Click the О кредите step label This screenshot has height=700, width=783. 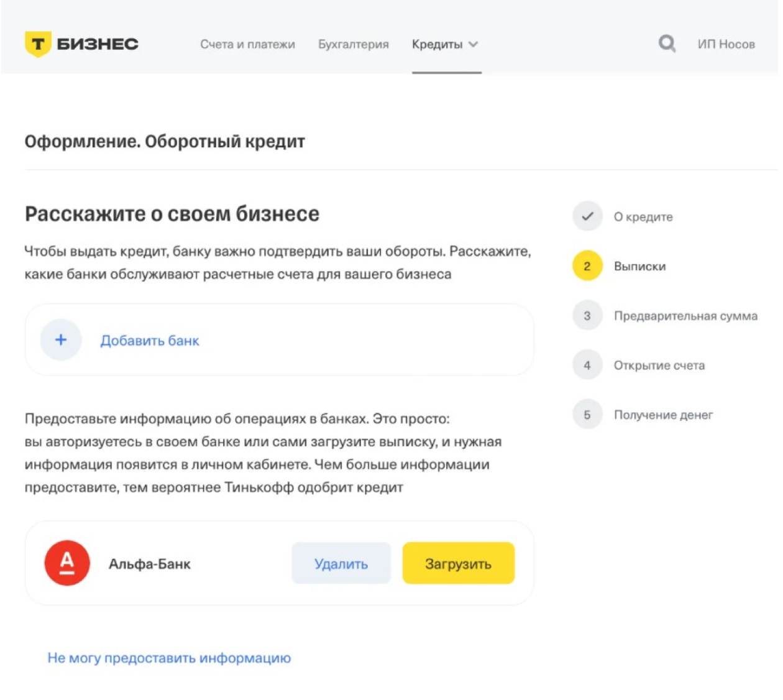(x=643, y=217)
